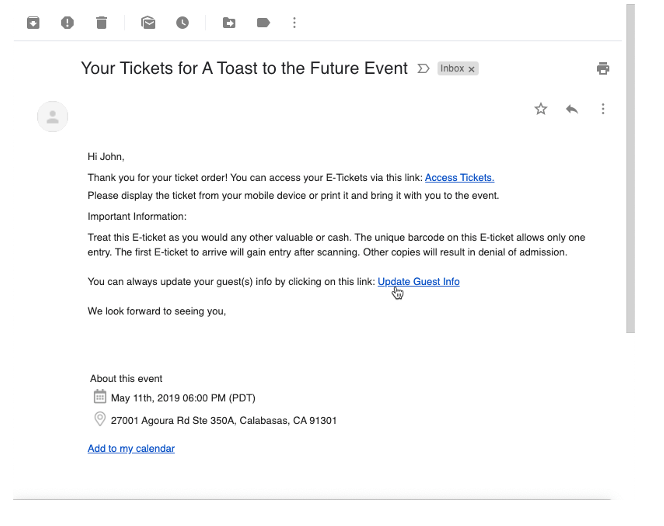Mark the email as unread
664x526 pixels.
point(148,22)
